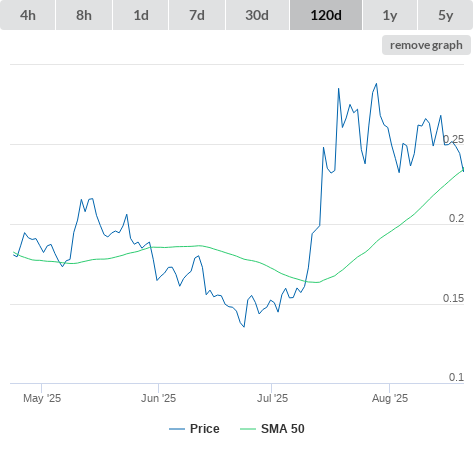Screen dimensions: 474x455
Task: Click the Aug '25 axis label
Action: point(390,398)
